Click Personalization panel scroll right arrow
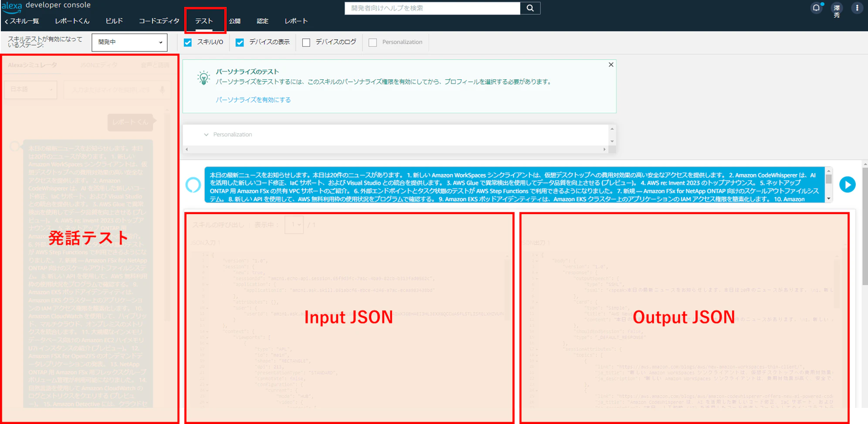This screenshot has height=424, width=868. [604, 149]
